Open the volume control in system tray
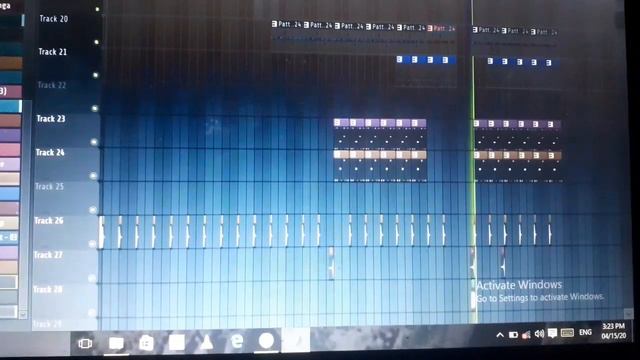 point(539,334)
